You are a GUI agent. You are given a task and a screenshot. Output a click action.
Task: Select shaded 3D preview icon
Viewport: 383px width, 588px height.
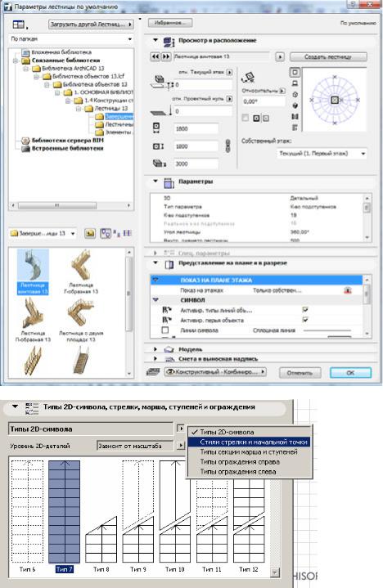coord(295,105)
